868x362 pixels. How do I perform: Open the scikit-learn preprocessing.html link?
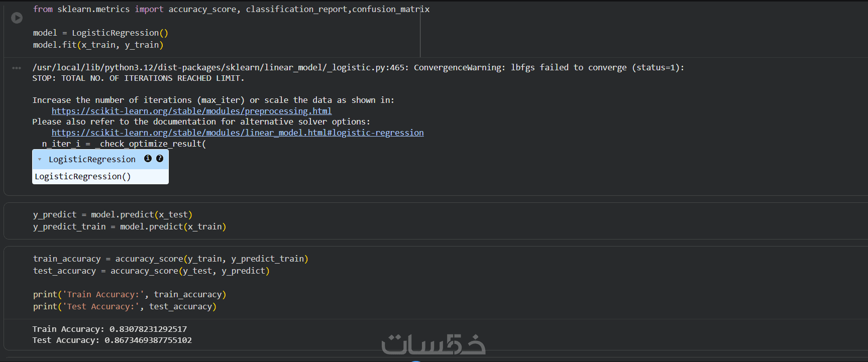pyautogui.click(x=191, y=111)
